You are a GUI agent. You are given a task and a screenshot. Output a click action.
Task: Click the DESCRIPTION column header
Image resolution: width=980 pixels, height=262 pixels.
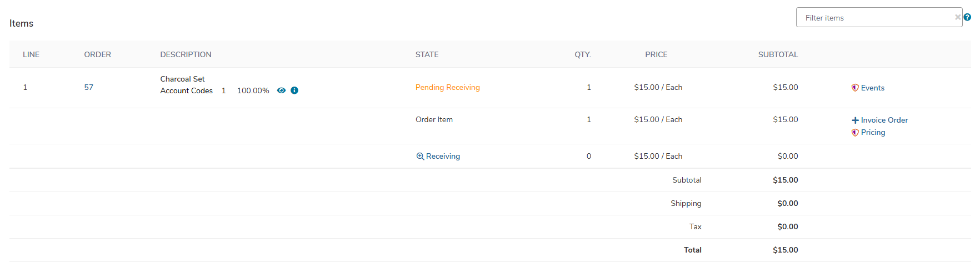[186, 54]
